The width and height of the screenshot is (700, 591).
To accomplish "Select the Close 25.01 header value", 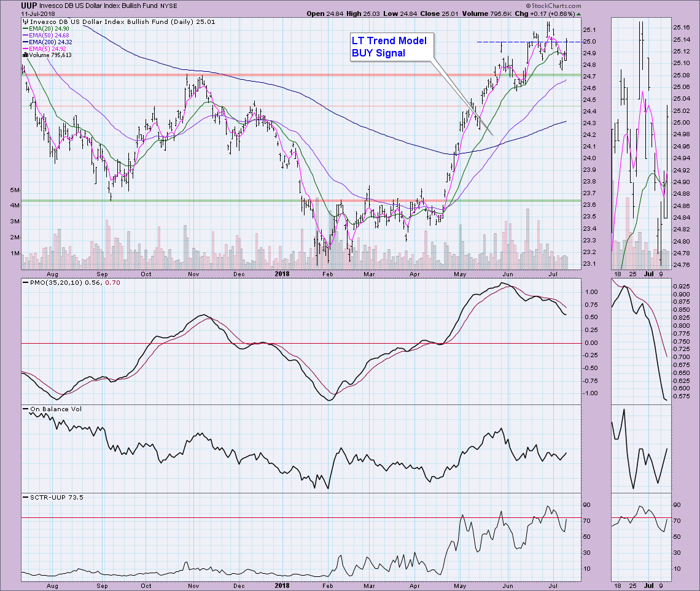I will click(439, 14).
